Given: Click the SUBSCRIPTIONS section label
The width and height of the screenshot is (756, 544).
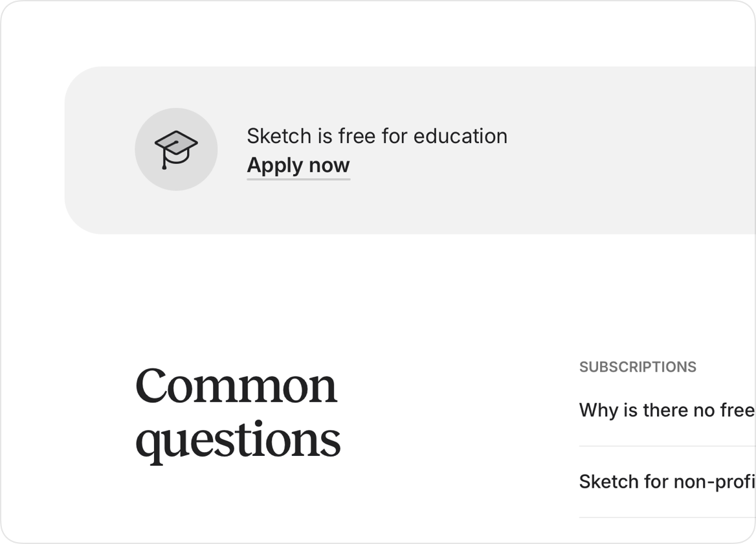Looking at the screenshot, I should (638, 367).
